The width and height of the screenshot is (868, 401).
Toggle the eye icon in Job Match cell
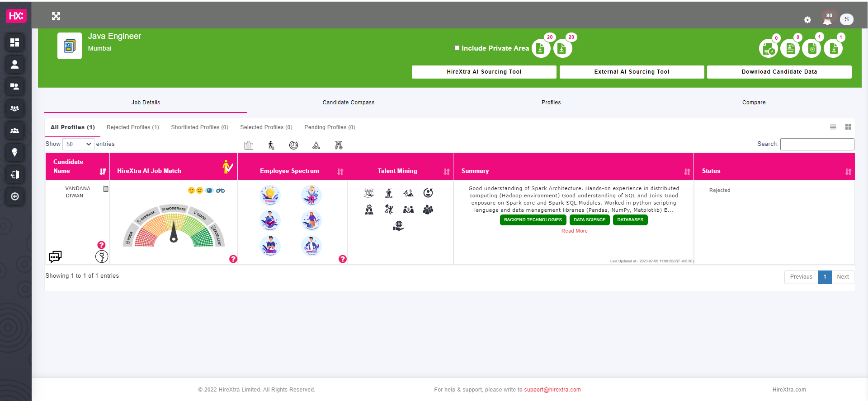[x=209, y=191]
